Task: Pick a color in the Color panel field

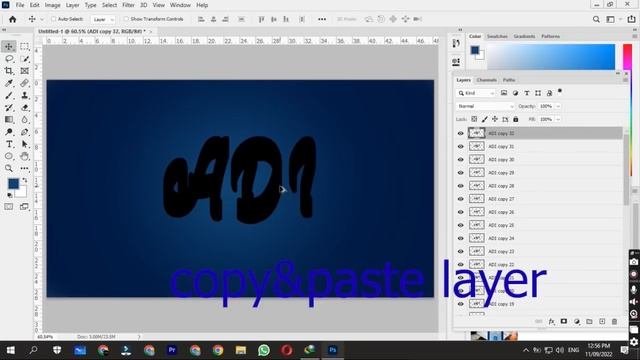Action: [x=551, y=57]
